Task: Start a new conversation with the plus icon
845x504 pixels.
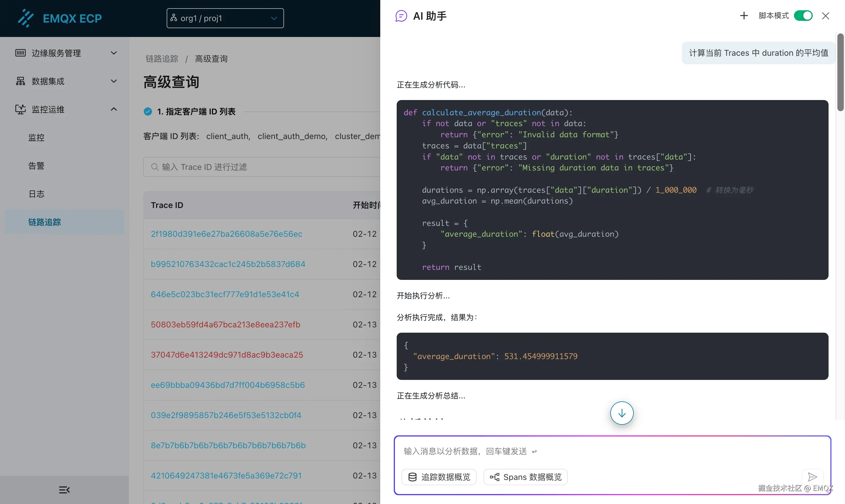Action: point(743,16)
